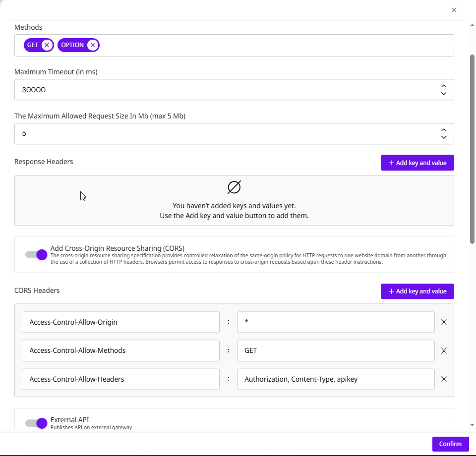Close the dialog with the X icon
The height and width of the screenshot is (456, 476).
coord(454,10)
